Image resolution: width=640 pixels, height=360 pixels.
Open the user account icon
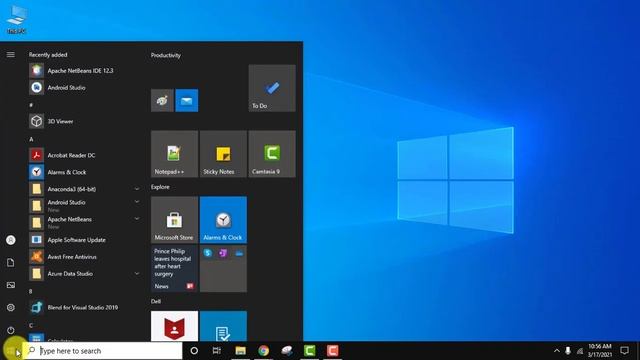click(11, 240)
